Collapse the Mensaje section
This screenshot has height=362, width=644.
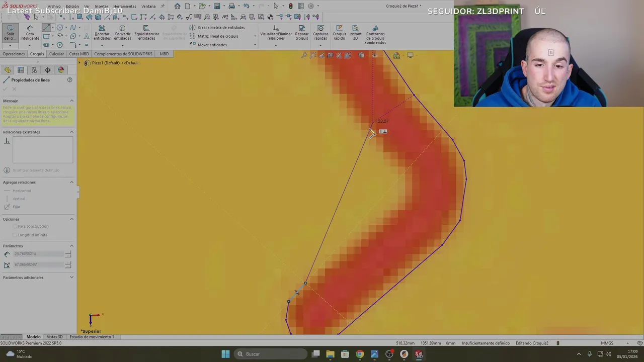[x=71, y=101]
